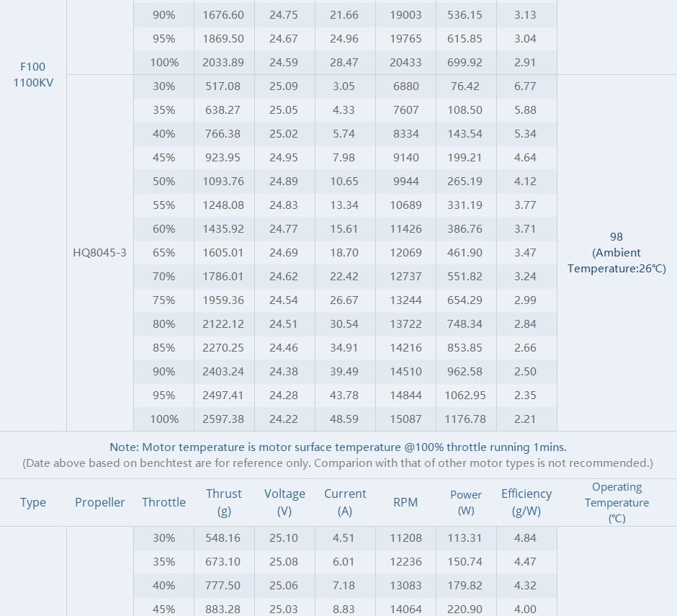
Task: Click the motor temperature note text
Action: [338, 447]
